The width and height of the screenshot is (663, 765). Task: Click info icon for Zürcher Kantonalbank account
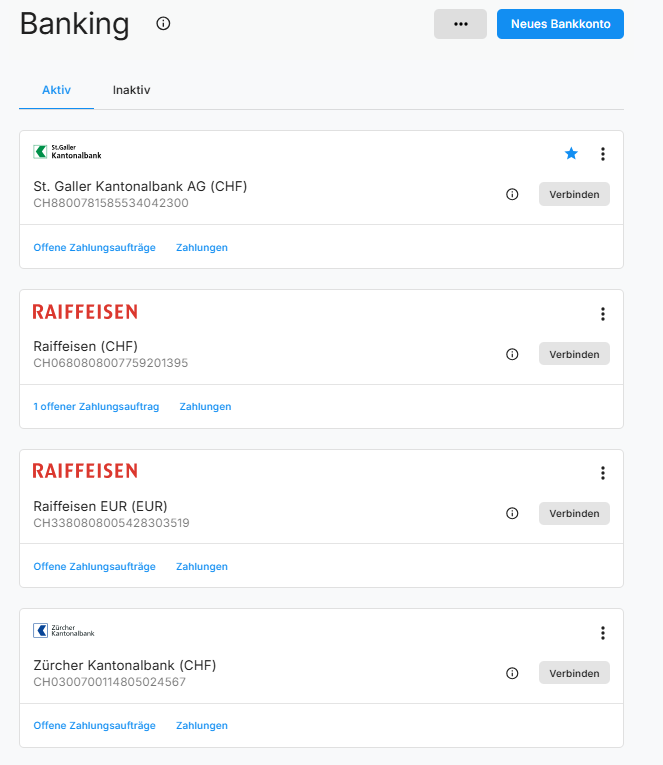[513, 673]
